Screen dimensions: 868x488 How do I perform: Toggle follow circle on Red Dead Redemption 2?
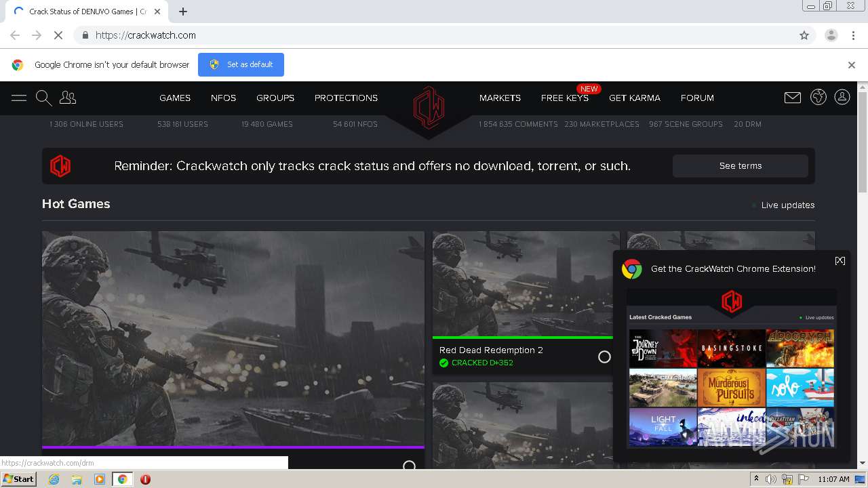[x=604, y=357]
